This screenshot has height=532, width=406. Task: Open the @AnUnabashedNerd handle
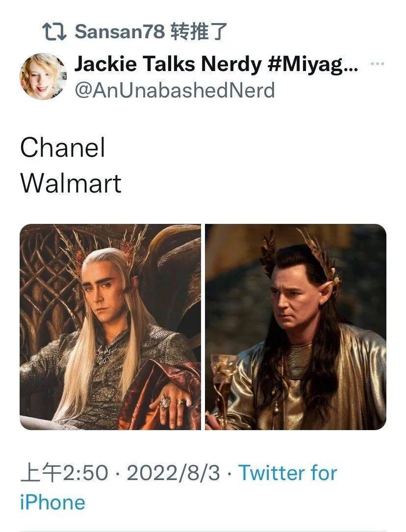(x=175, y=90)
